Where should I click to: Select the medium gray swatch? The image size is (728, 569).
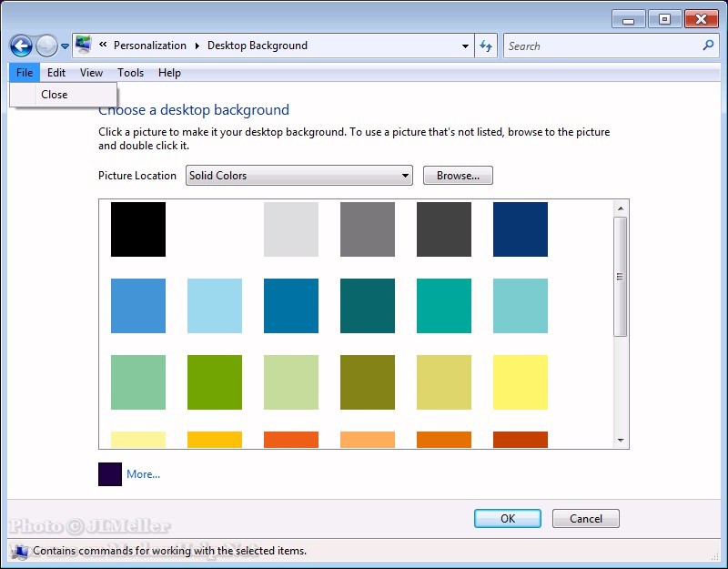(x=368, y=229)
